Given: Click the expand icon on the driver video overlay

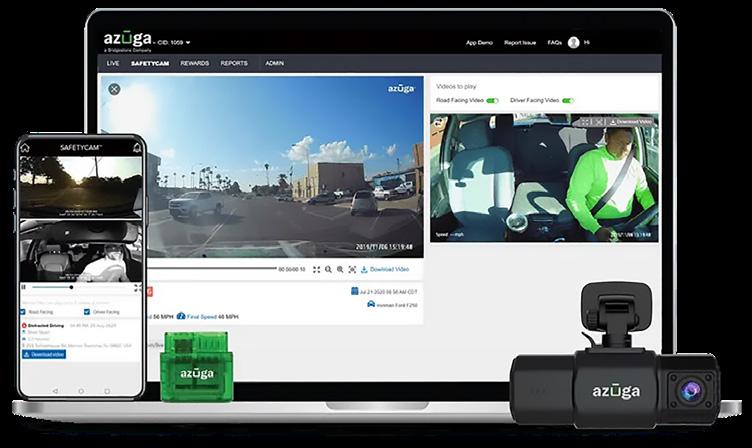Looking at the screenshot, I should coord(598,122).
